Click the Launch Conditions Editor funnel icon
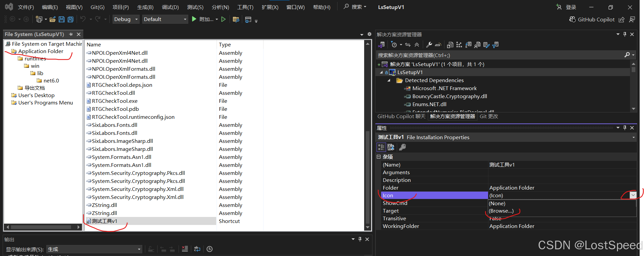Screen dimensions: 644x256 tap(495, 45)
